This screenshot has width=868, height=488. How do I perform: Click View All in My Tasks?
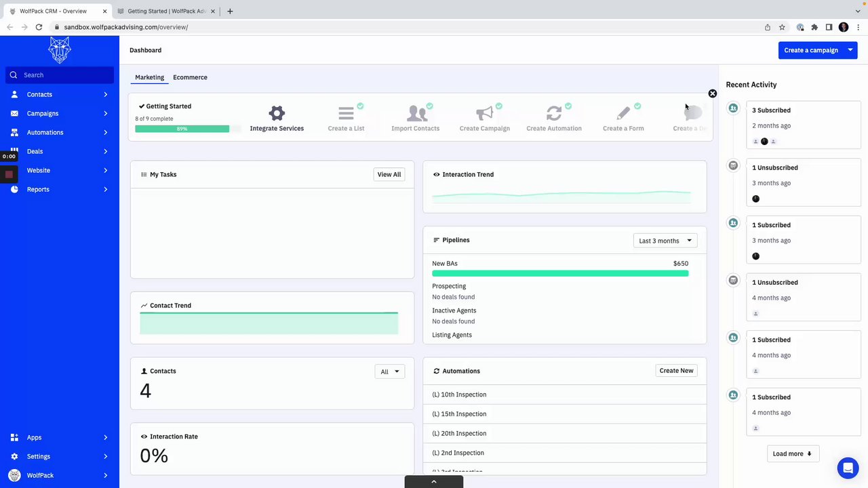pyautogui.click(x=389, y=174)
